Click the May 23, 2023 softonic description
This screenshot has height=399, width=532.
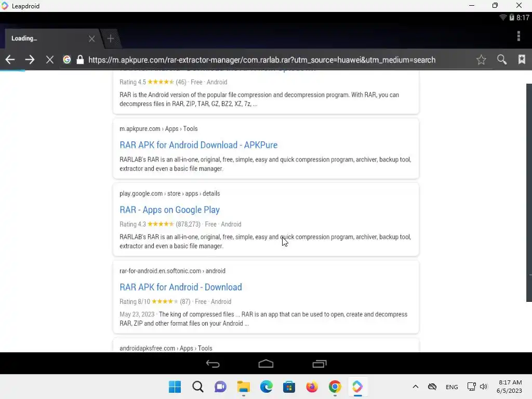(263, 319)
